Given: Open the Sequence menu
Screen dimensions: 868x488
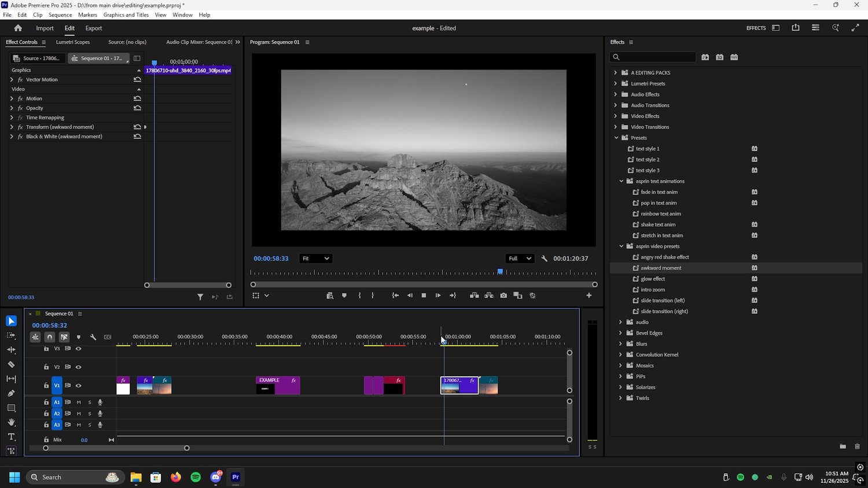Looking at the screenshot, I should click(60, 15).
